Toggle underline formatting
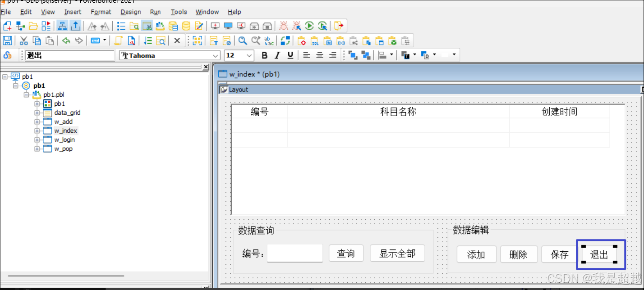 click(x=290, y=55)
